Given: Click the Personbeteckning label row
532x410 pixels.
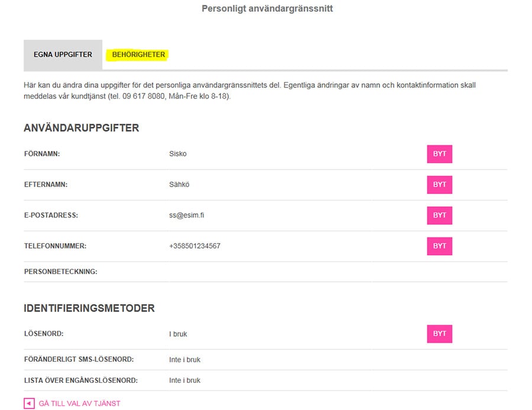Looking at the screenshot, I should [x=265, y=272].
